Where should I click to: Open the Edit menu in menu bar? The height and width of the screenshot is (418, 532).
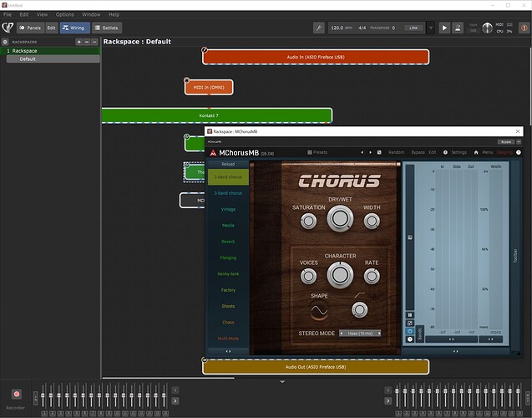(23, 14)
